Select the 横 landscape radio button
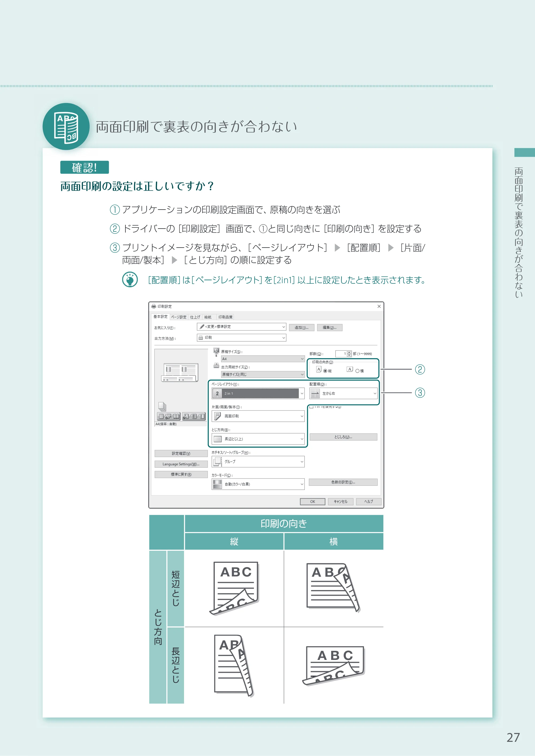535x756 pixels. tap(357, 371)
